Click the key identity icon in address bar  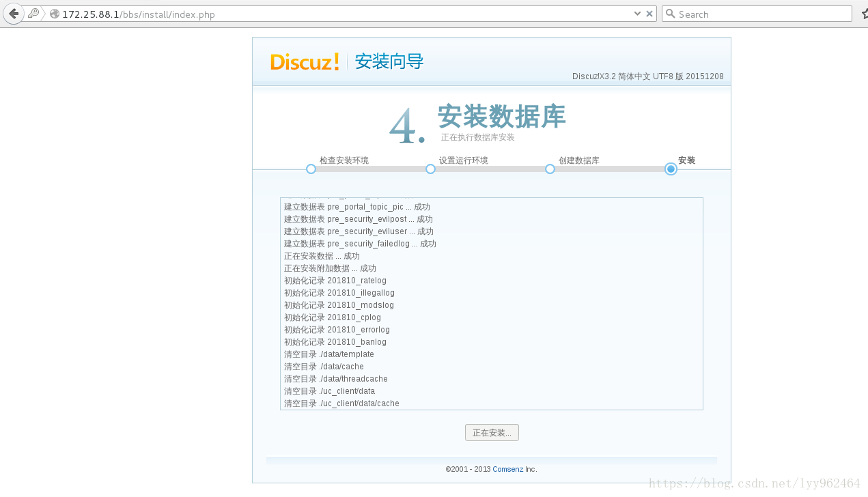(x=33, y=14)
